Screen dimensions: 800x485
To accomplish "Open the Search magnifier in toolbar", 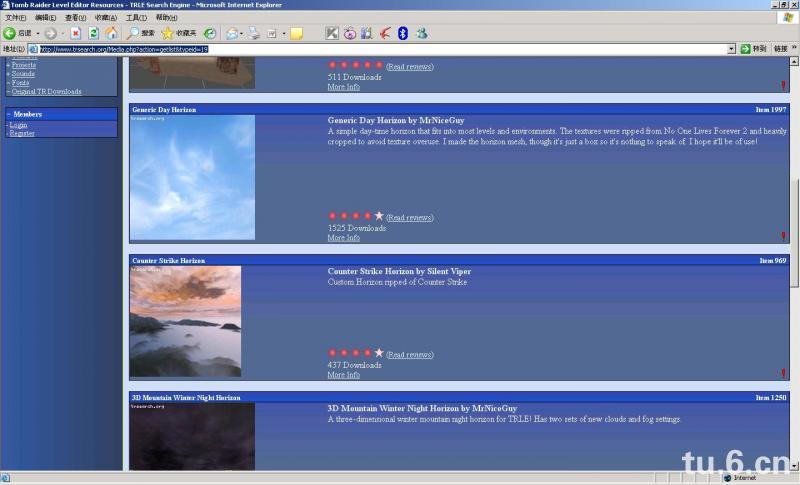I will pyautogui.click(x=135, y=33).
